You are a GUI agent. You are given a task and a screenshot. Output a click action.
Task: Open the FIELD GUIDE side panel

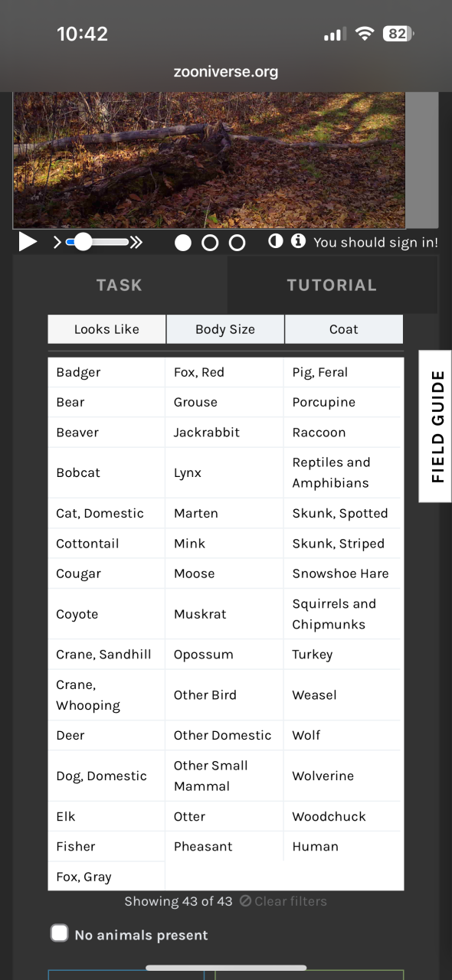(435, 426)
